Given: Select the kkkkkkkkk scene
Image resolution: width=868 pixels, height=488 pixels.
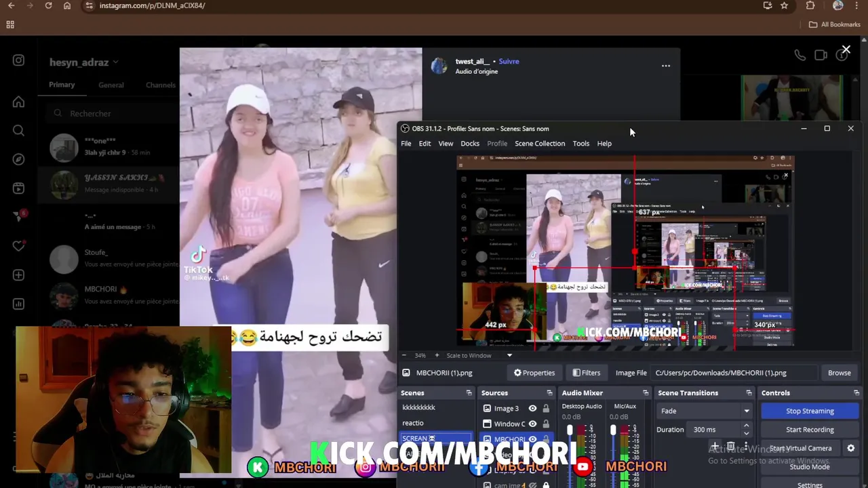Looking at the screenshot, I should tap(435, 408).
